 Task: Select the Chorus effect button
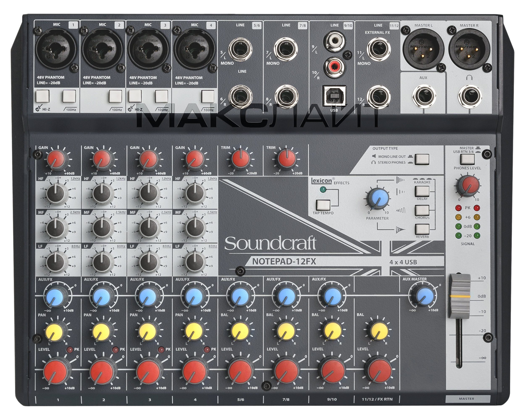[x=422, y=210]
